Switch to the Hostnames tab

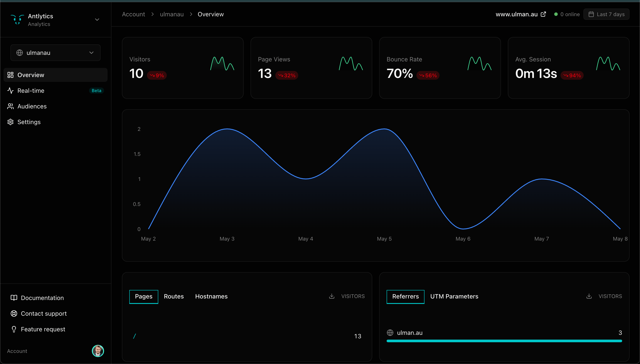coord(211,297)
